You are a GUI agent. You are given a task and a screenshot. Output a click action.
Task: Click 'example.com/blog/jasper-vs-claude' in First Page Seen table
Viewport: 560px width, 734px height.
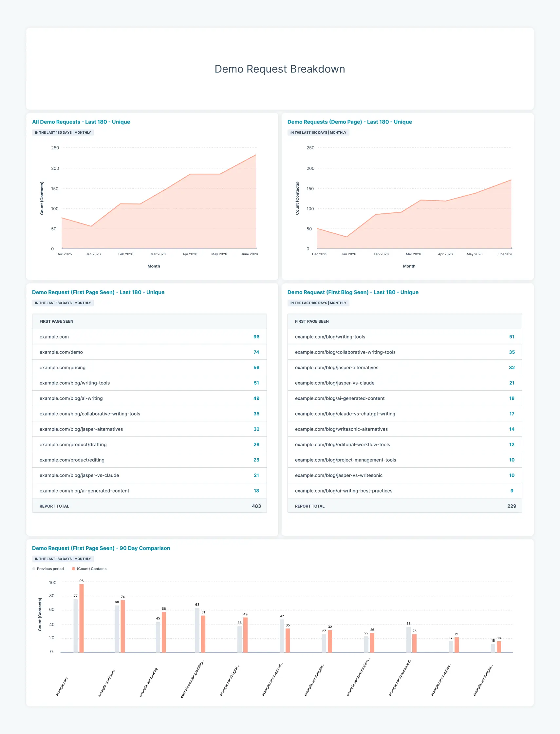click(x=79, y=475)
